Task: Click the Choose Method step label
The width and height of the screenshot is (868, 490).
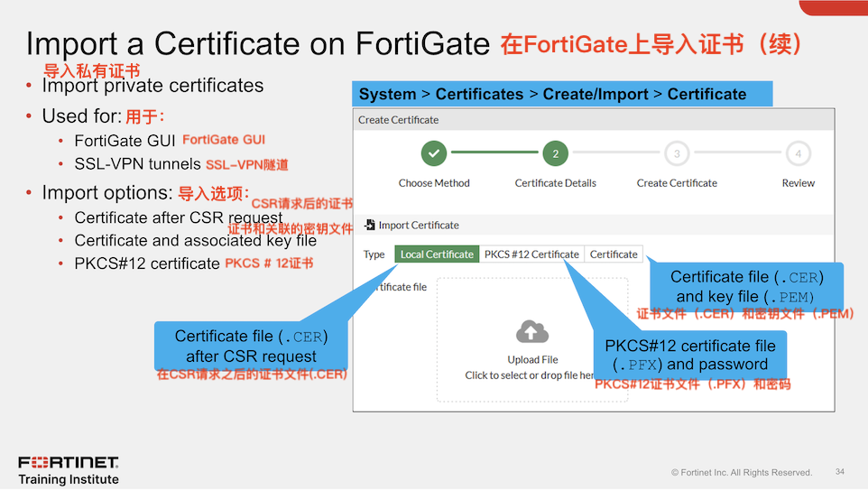Action: tap(434, 183)
